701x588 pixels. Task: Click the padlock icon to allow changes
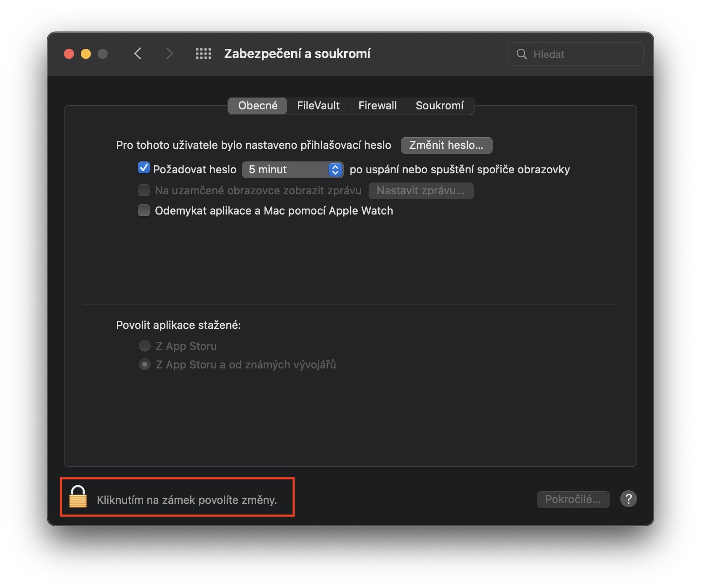pyautogui.click(x=78, y=497)
